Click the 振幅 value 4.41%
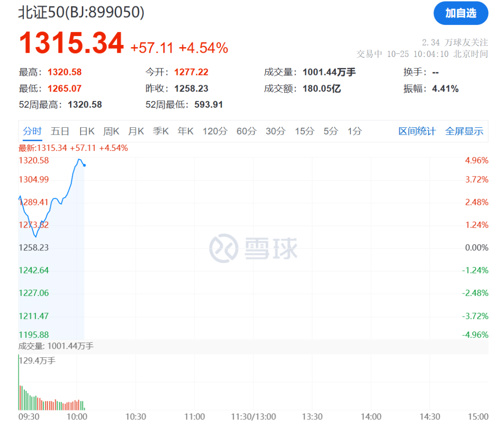The width and height of the screenshot is (500, 425). 445,89
